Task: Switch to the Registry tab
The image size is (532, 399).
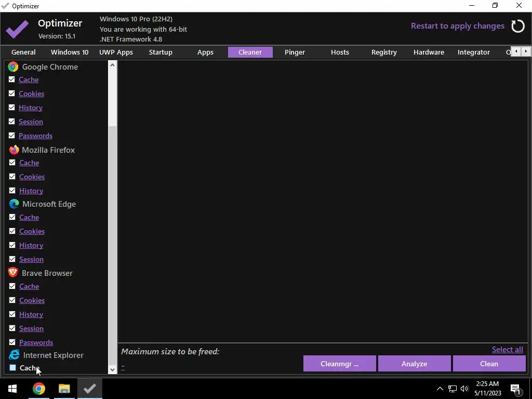Action: (x=384, y=52)
